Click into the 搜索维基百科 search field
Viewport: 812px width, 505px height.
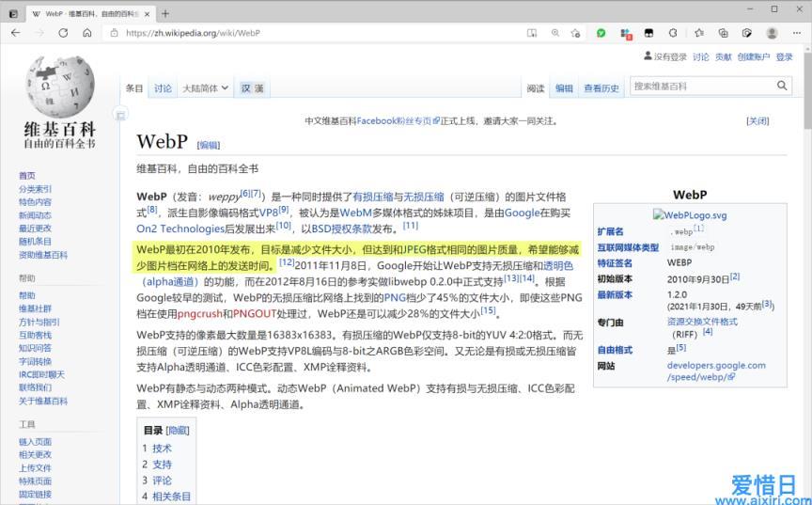700,86
